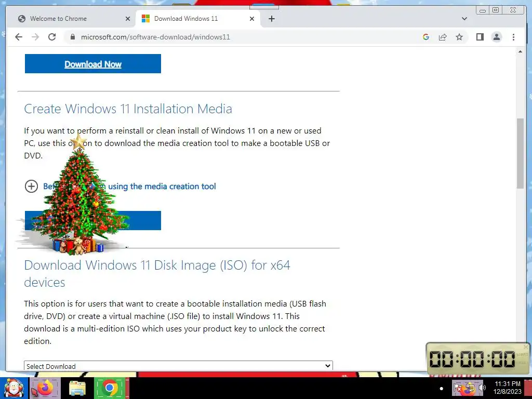The width and height of the screenshot is (532, 399).
Task: Click the padlock site info icon
Action: click(72, 37)
